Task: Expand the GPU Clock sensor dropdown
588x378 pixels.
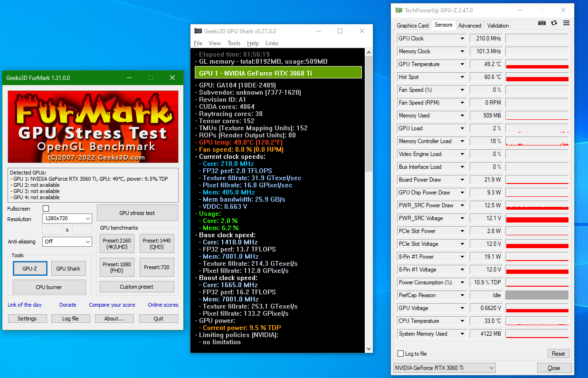Action: (462, 39)
